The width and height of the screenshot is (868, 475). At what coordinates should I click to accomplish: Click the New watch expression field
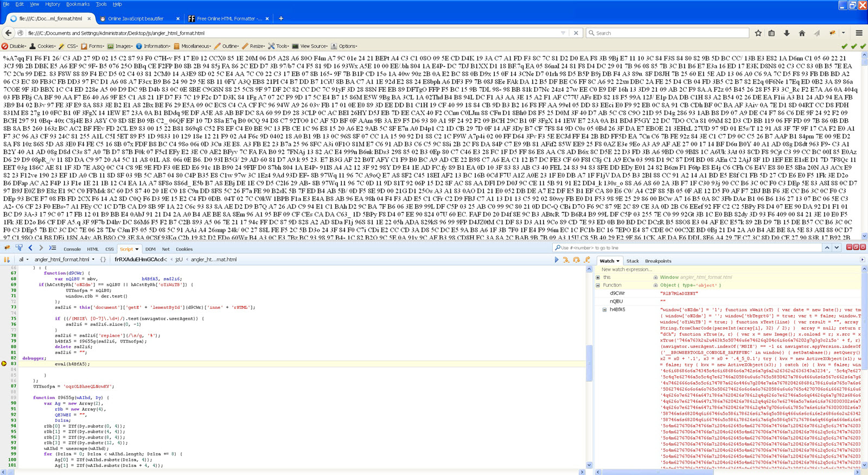click(728, 269)
